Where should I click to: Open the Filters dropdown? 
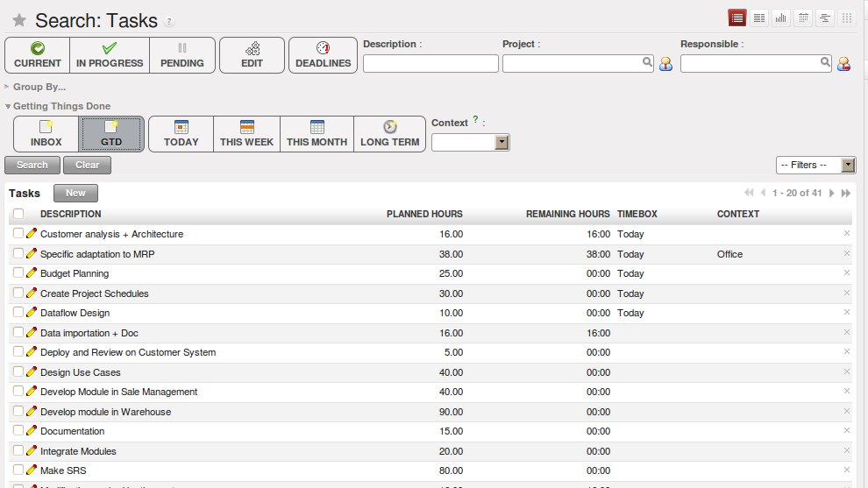click(815, 165)
